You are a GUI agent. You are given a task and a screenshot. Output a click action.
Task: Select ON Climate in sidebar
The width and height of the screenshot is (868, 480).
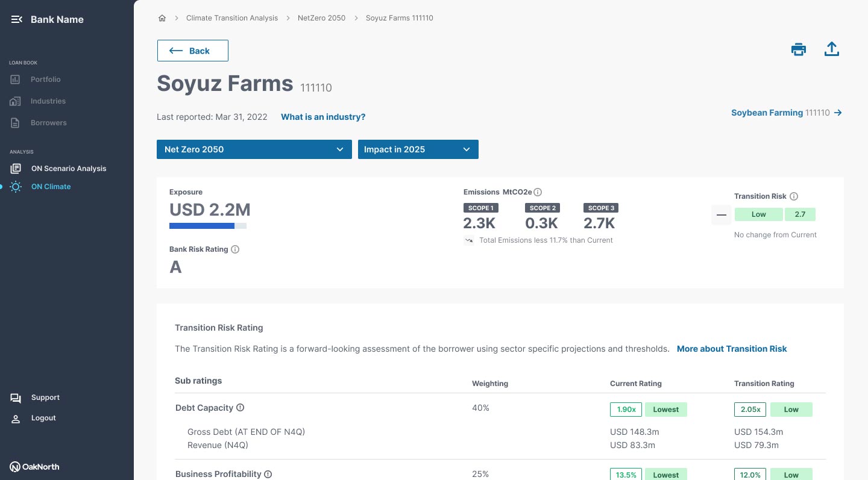click(41, 187)
